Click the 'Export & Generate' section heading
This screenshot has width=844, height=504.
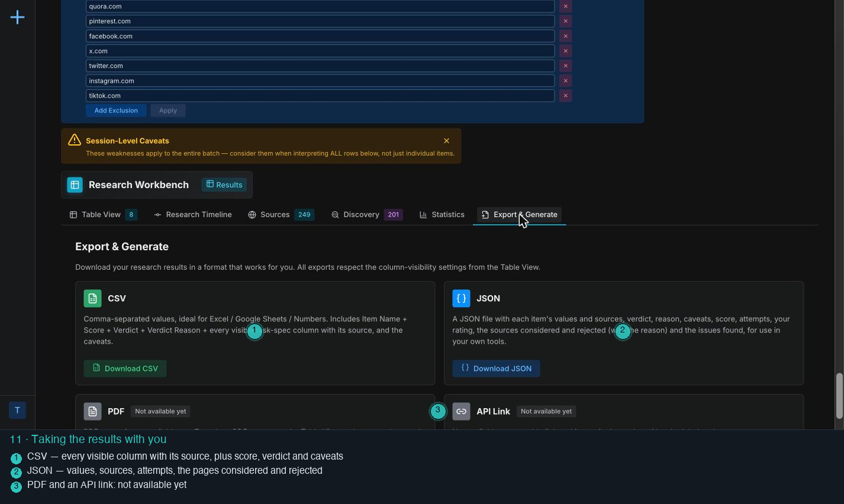pyautogui.click(x=122, y=247)
